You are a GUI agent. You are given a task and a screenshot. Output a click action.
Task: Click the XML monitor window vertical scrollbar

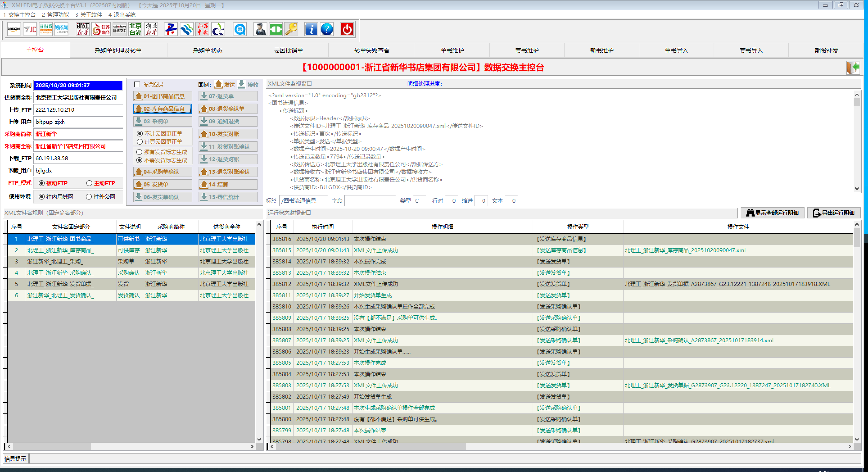coord(857,142)
